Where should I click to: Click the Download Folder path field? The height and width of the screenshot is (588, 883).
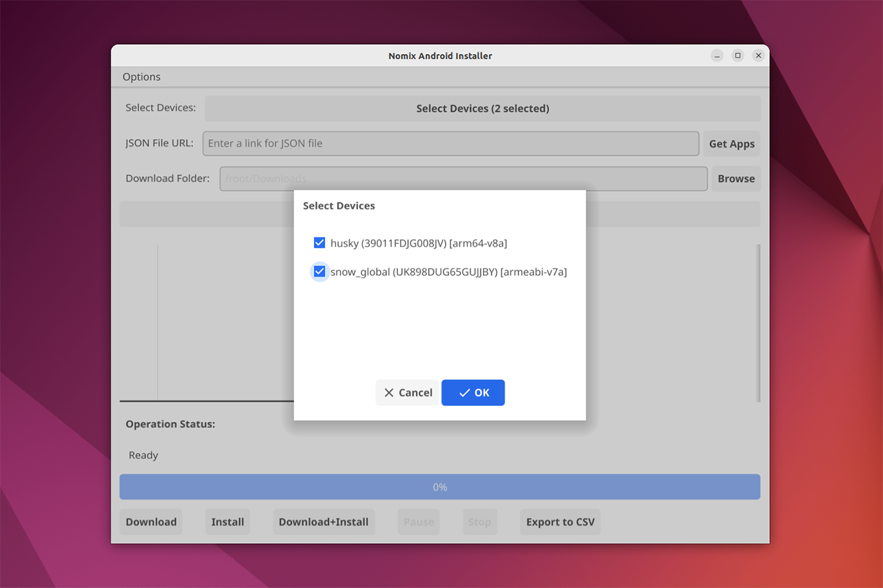coord(464,179)
